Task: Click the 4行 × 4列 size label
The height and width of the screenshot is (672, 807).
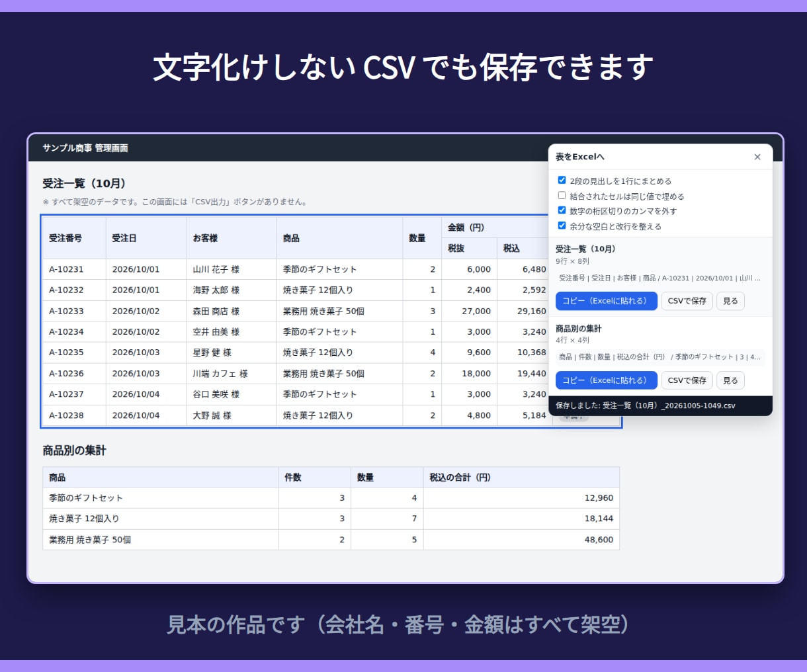Action: pos(572,340)
